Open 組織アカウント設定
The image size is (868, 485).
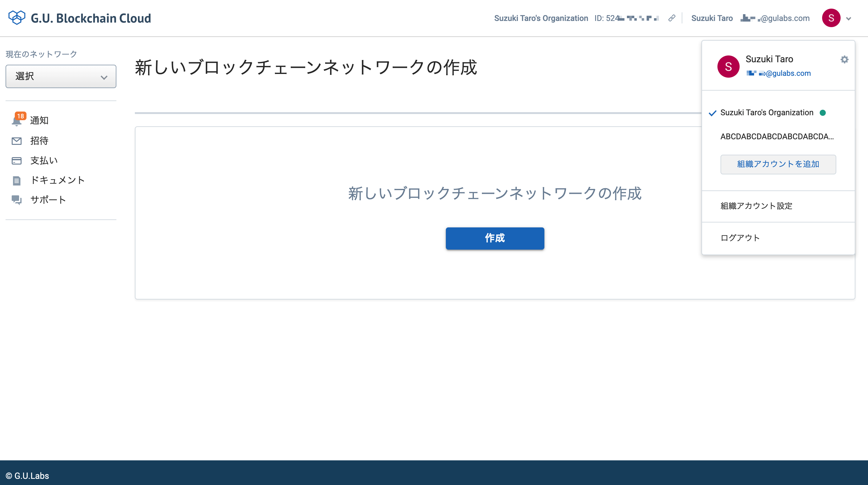(x=757, y=206)
